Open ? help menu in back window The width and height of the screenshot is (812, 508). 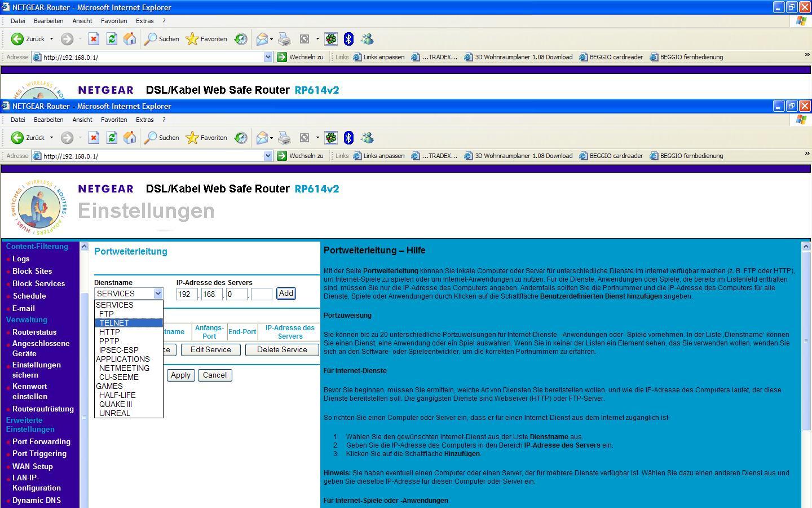[x=164, y=21]
